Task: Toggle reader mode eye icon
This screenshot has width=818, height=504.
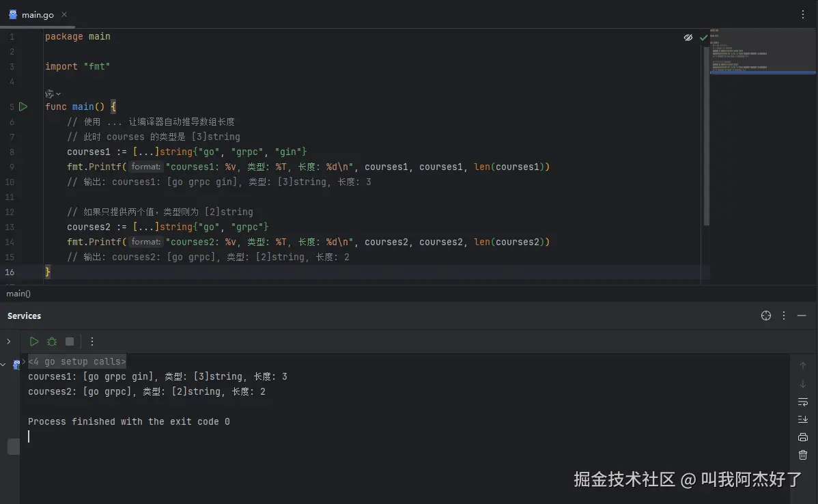Action: 688,38
